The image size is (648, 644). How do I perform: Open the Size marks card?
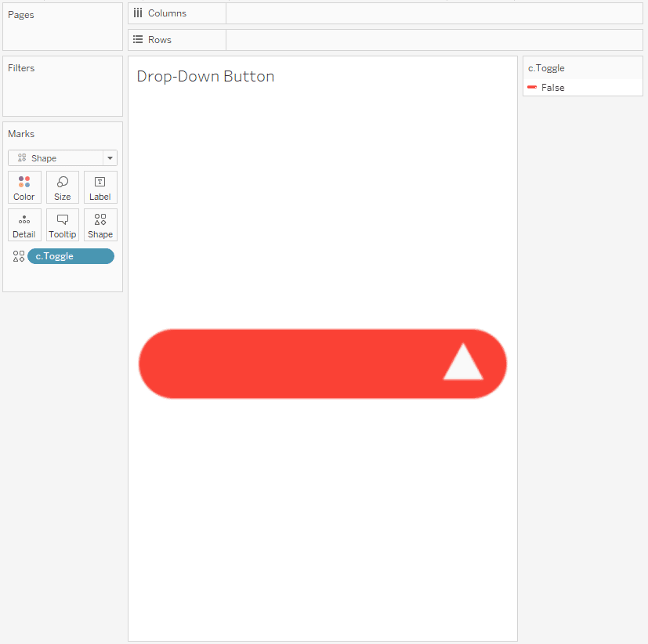click(63, 187)
